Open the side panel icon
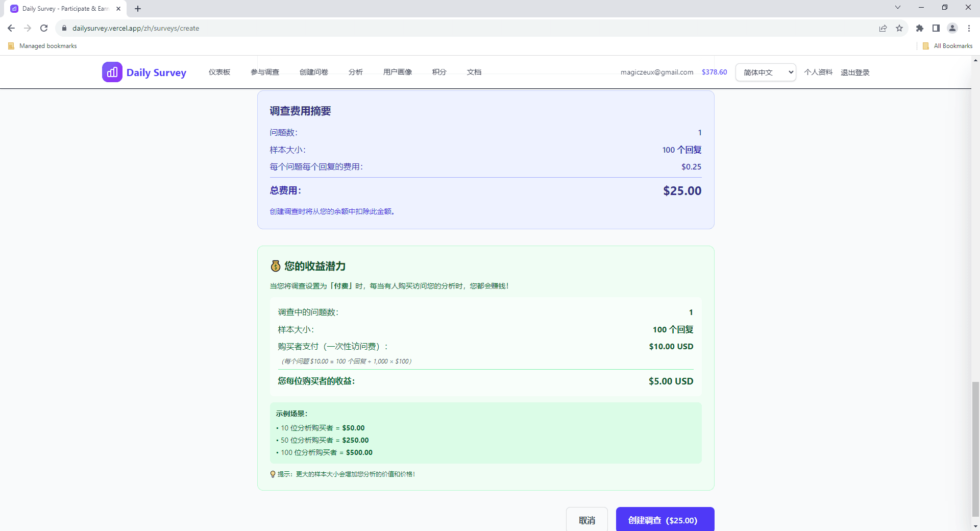The width and height of the screenshot is (980, 531). (x=936, y=29)
